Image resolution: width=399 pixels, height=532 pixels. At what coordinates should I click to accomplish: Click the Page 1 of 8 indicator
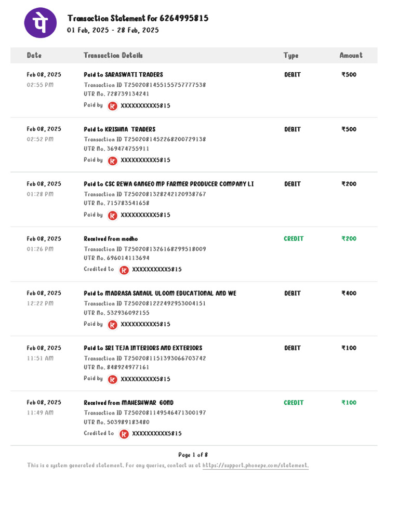193,455
